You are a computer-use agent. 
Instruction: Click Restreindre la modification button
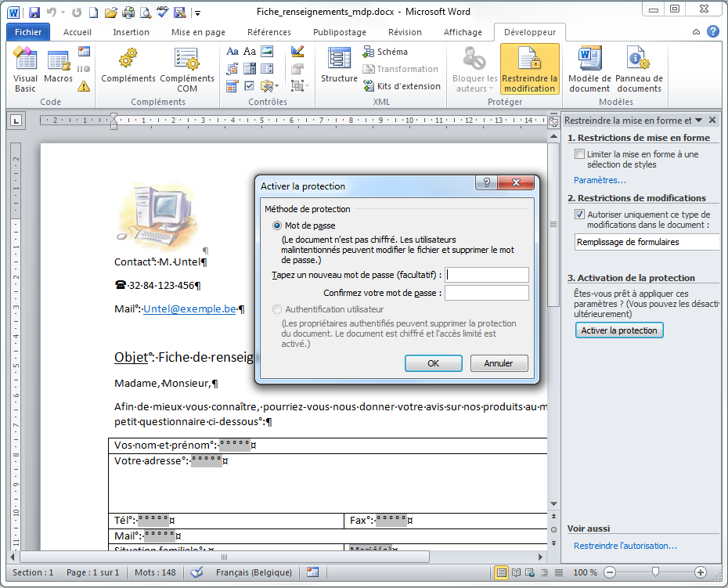point(530,70)
